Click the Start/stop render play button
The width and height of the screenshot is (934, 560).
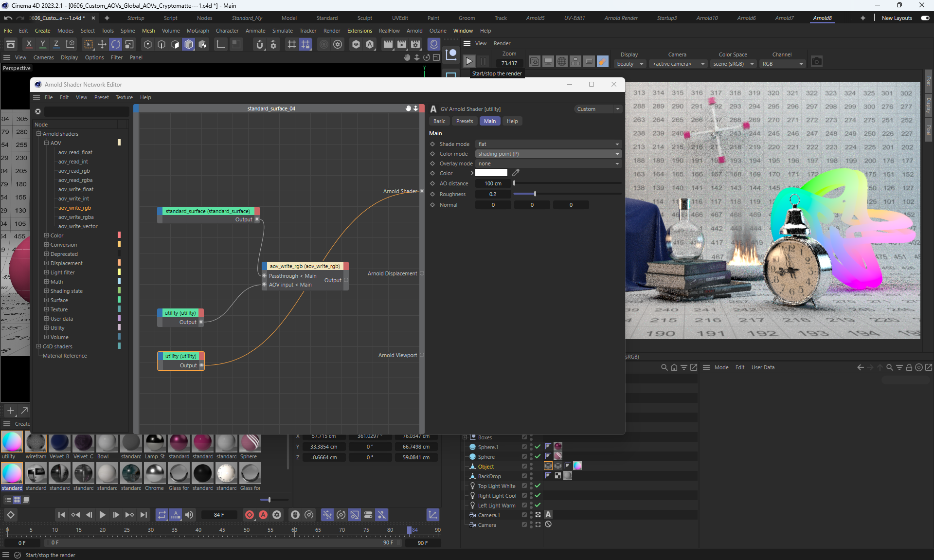[469, 62]
